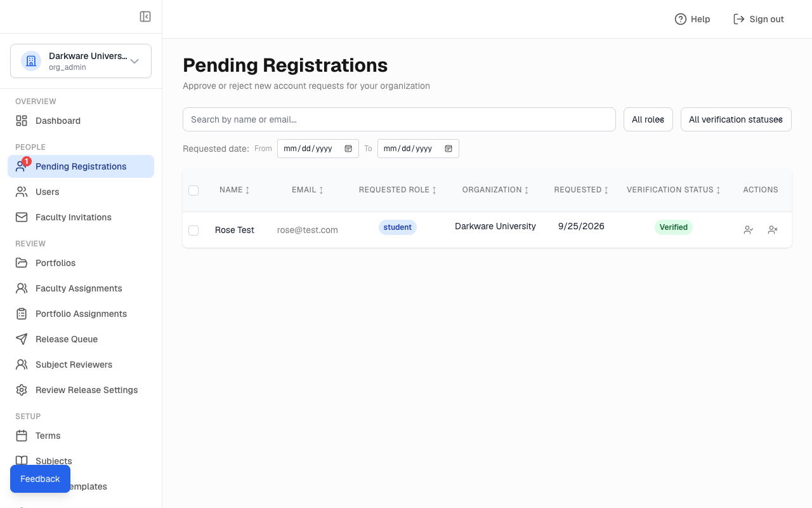
Task: Open Portfolio Assignments link label
Action: point(81,314)
